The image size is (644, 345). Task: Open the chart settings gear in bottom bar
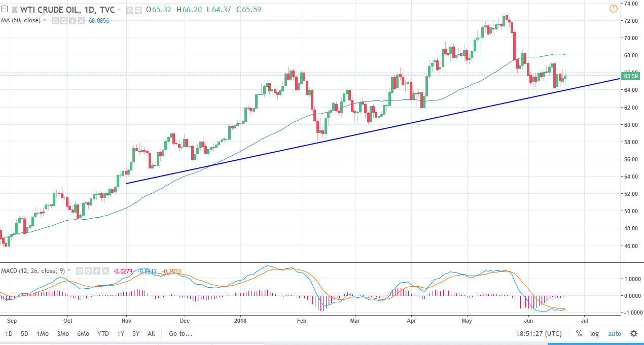point(633,333)
